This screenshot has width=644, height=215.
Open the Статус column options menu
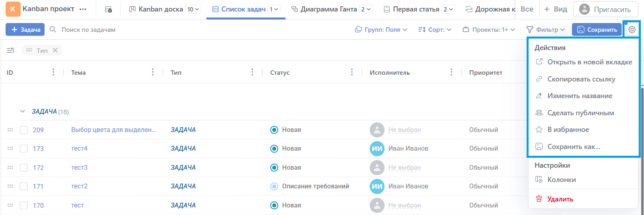(x=351, y=72)
